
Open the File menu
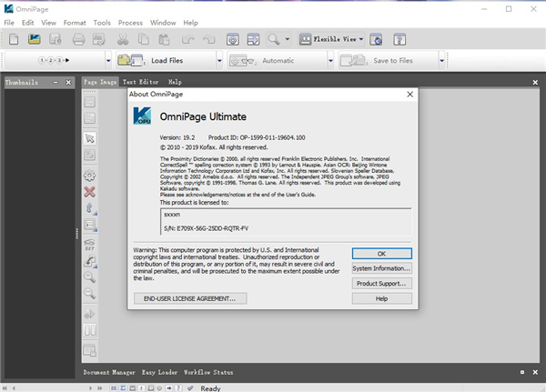[9, 23]
